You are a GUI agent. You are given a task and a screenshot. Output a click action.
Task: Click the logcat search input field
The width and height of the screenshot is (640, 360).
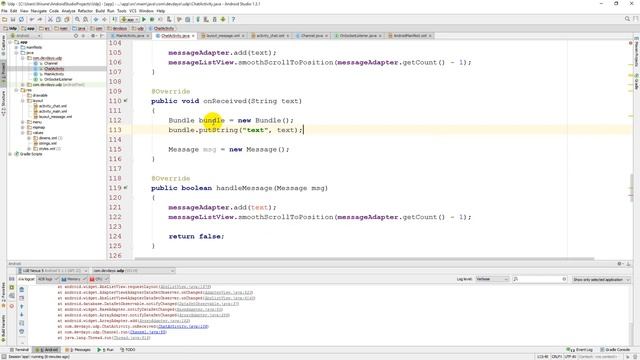[x=540, y=279]
